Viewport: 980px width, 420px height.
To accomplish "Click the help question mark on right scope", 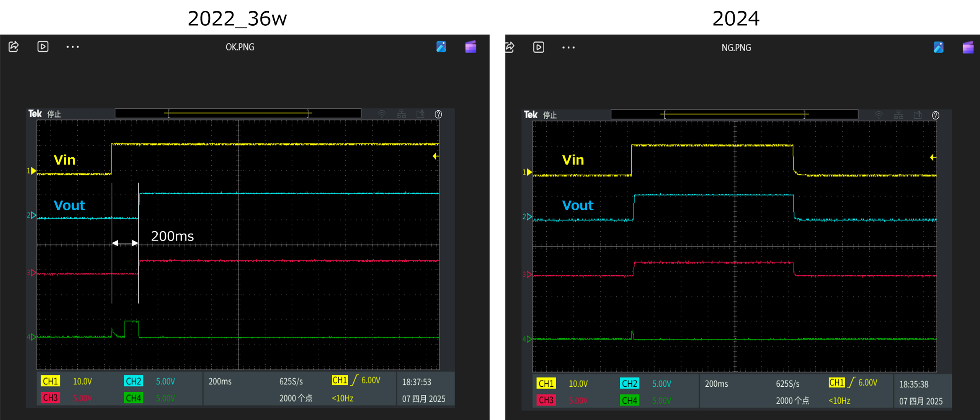I will point(935,115).
